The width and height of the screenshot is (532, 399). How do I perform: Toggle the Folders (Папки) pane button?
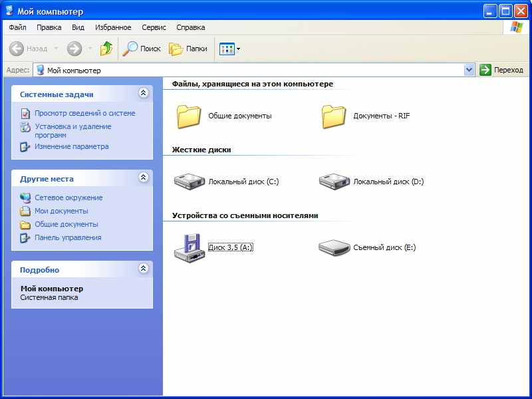point(188,49)
